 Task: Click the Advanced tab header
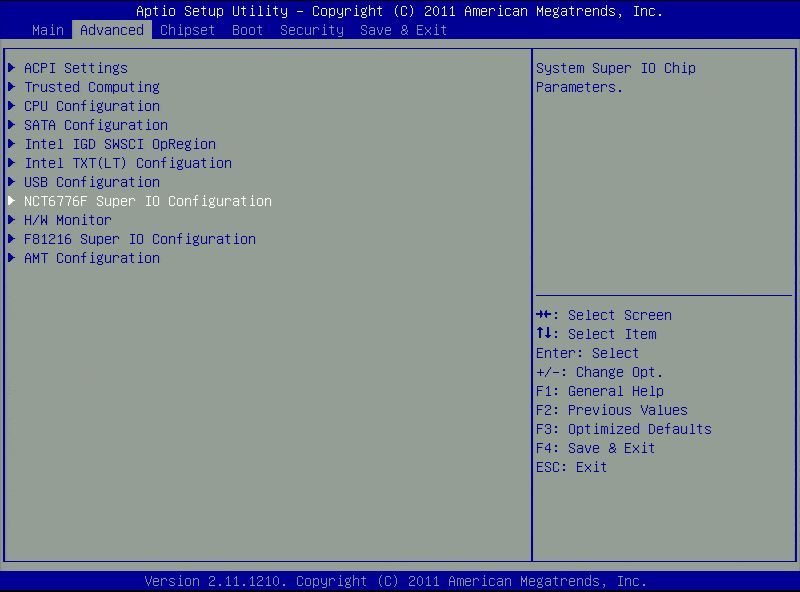pyautogui.click(x=112, y=30)
